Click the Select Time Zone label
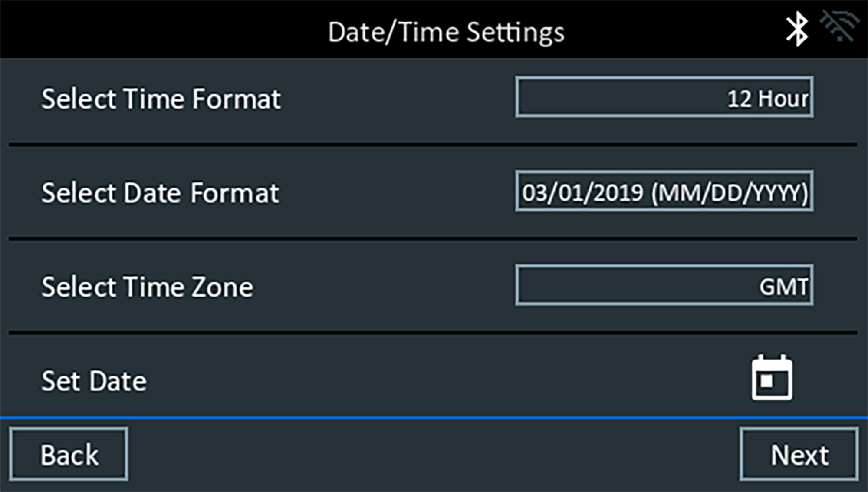The height and width of the screenshot is (492, 868). click(x=147, y=287)
